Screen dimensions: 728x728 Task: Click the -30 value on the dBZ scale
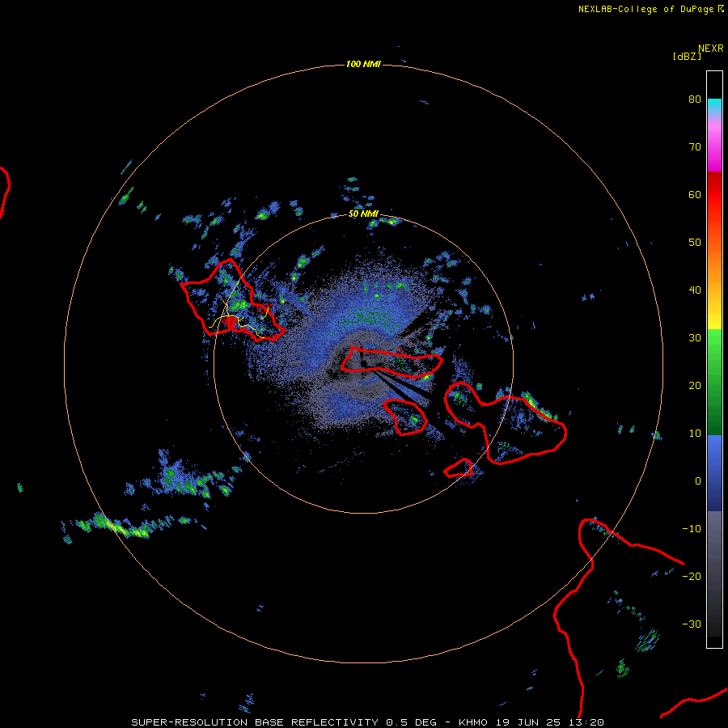point(692,624)
